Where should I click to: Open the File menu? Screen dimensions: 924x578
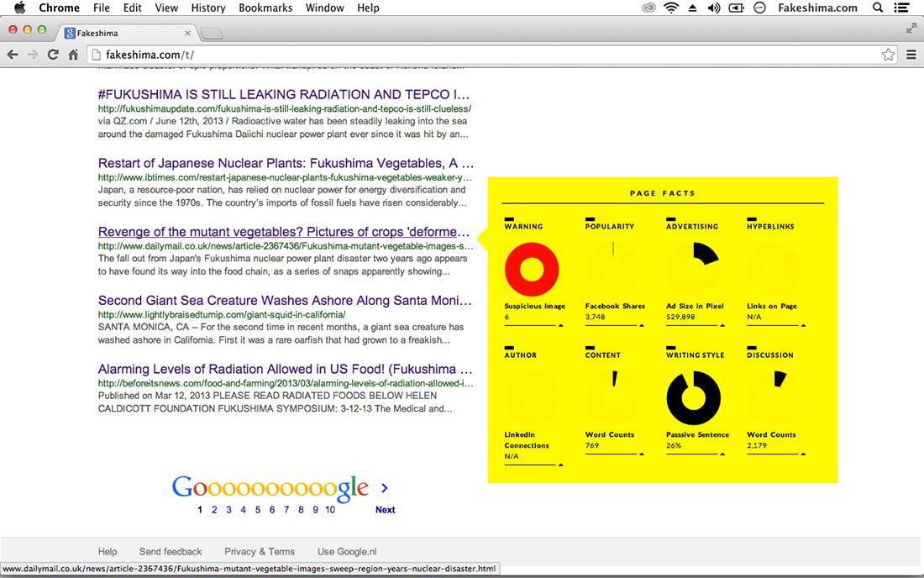tap(102, 8)
